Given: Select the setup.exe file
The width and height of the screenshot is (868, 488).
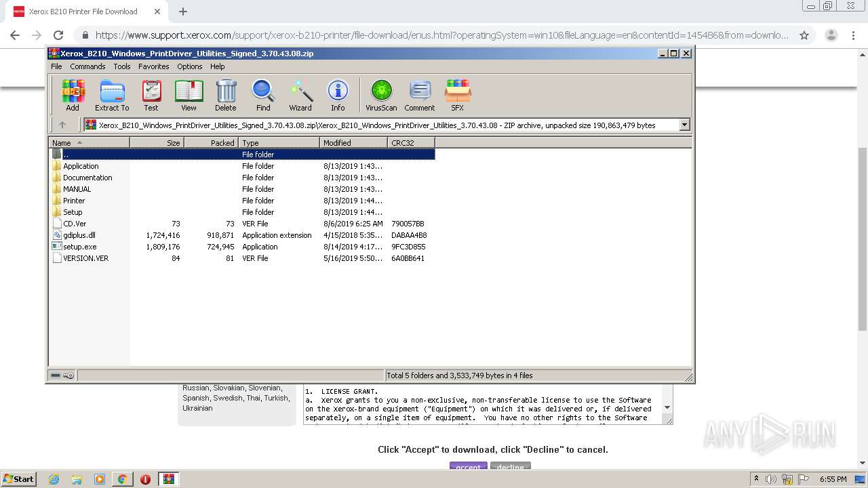Looking at the screenshot, I should tap(80, 247).
